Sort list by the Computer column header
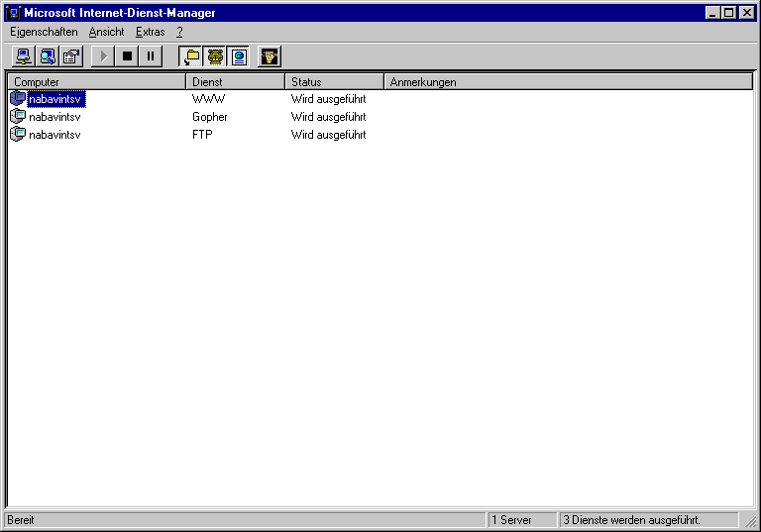The height and width of the screenshot is (532, 761). click(96, 82)
